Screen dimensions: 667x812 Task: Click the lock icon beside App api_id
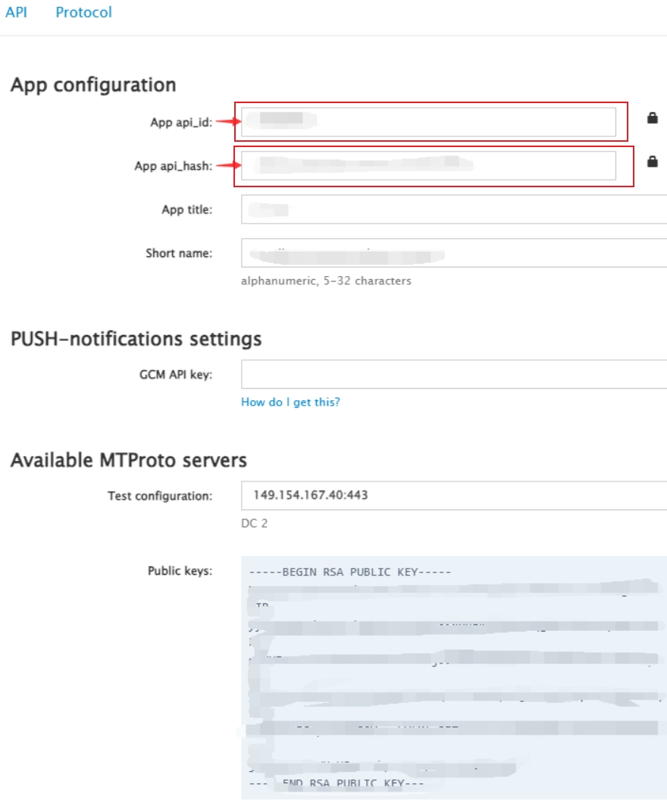(652, 118)
